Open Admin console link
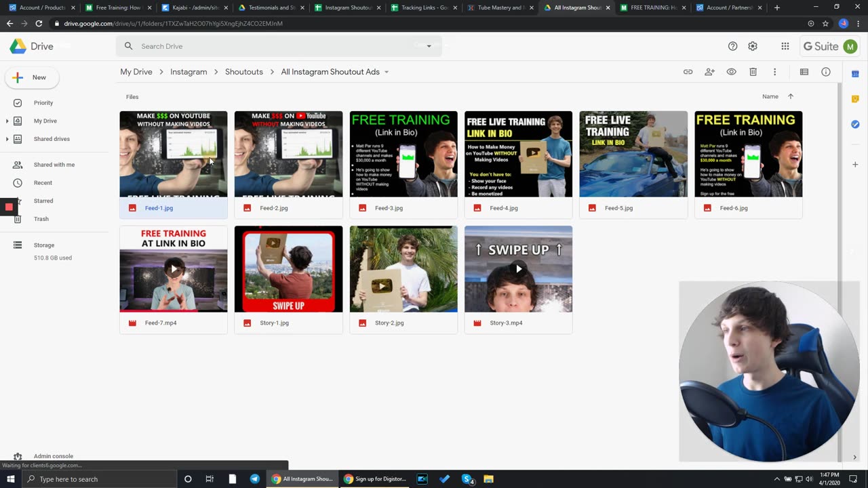This screenshot has height=488, width=868. click(x=53, y=456)
